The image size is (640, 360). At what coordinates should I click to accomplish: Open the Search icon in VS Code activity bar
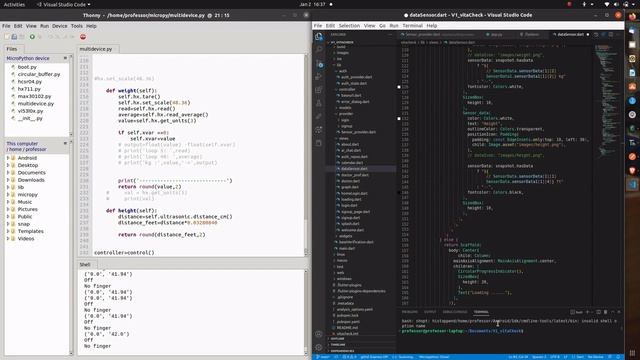click(x=319, y=50)
